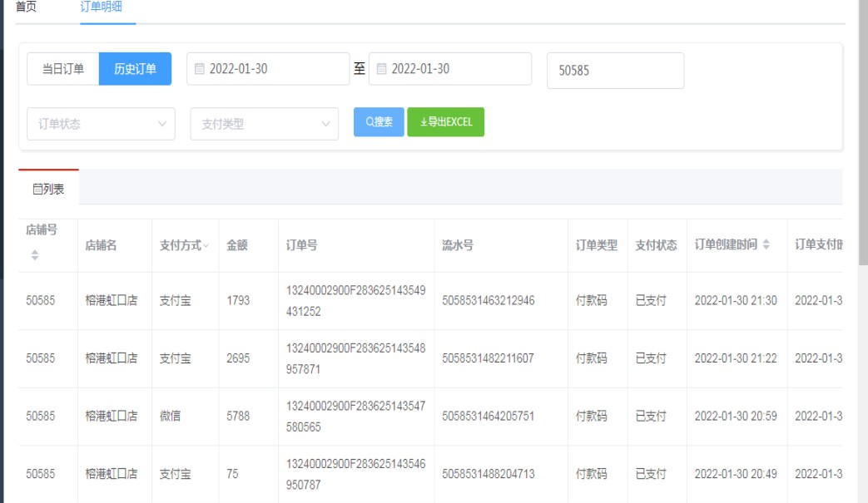Select the 当日订单 toggle option
Screen dimensions: 868x503
(x=63, y=69)
